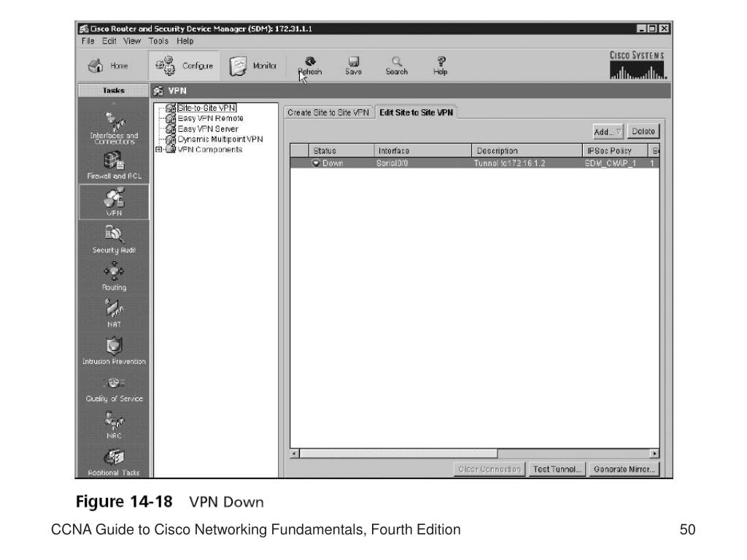The image size is (747, 560).
Task: Sort by the Status column header
Action: (x=341, y=150)
